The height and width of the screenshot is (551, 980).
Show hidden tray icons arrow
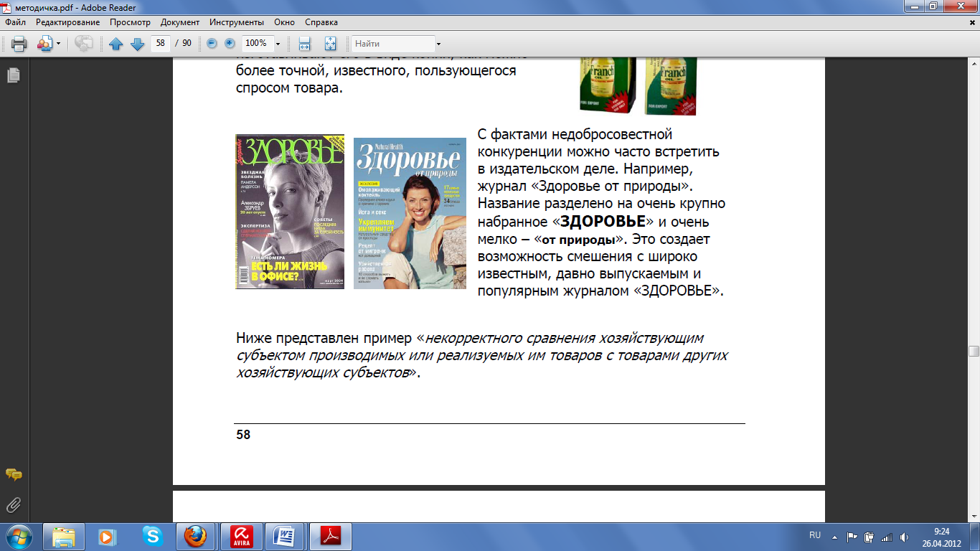(x=834, y=537)
